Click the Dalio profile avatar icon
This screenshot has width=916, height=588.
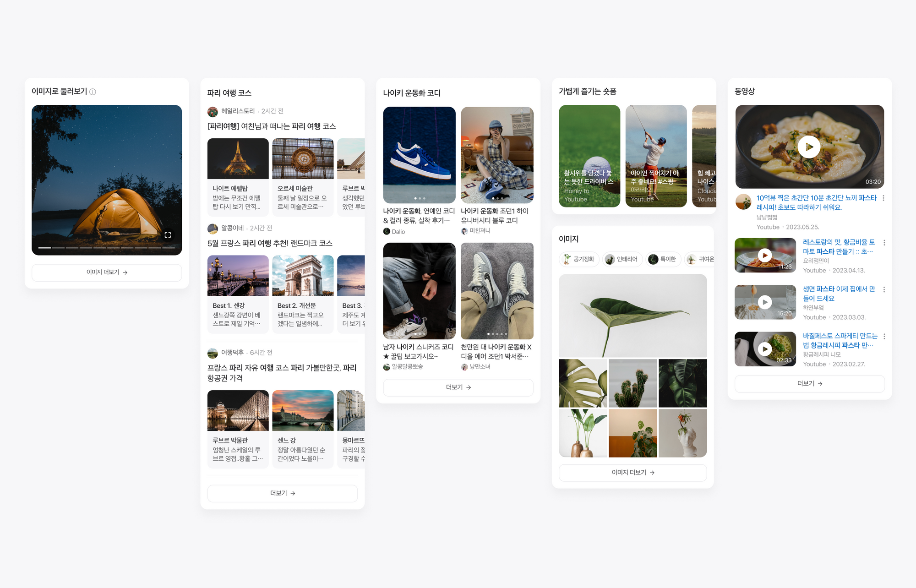pyautogui.click(x=386, y=231)
